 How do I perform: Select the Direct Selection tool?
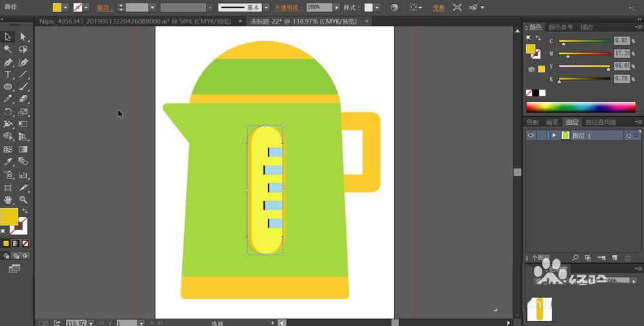[23, 37]
